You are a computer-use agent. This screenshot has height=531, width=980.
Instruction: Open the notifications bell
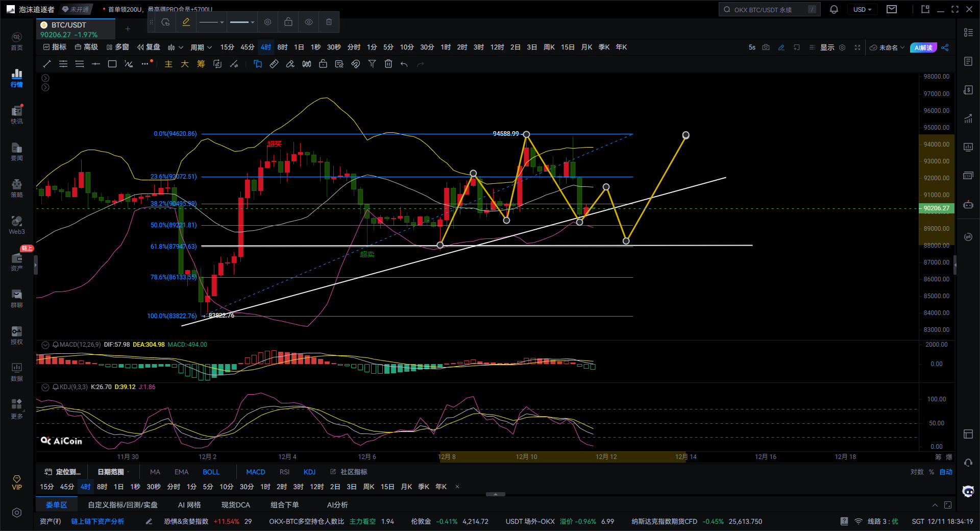pyautogui.click(x=834, y=10)
